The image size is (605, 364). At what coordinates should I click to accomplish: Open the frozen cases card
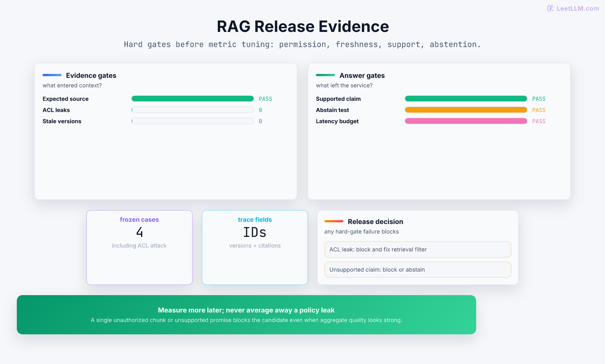pyautogui.click(x=139, y=248)
